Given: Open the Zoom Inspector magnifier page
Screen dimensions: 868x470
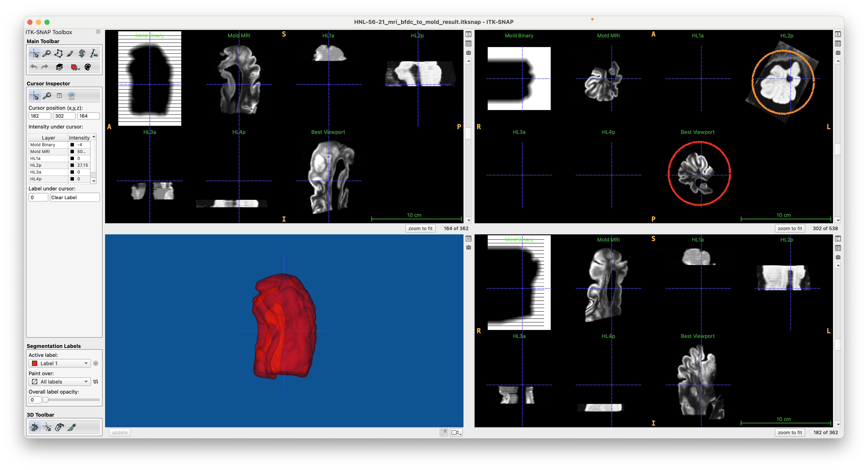Looking at the screenshot, I should click(x=47, y=96).
